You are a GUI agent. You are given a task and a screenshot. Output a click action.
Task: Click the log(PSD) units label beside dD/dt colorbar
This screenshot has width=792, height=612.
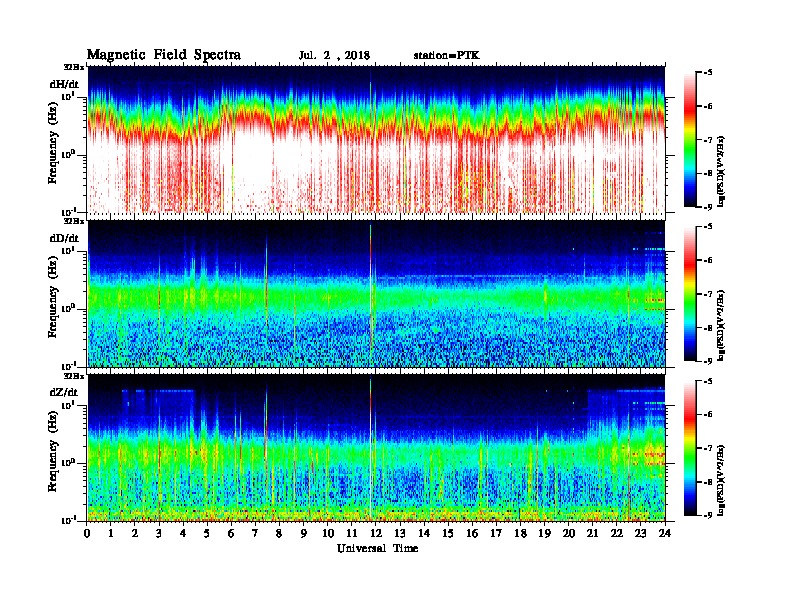722,325
